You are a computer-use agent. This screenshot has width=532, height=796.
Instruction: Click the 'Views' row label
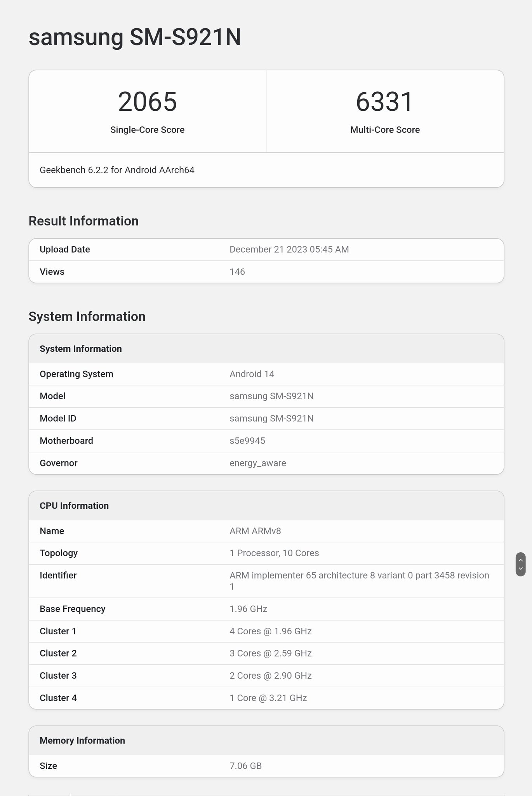(x=52, y=272)
